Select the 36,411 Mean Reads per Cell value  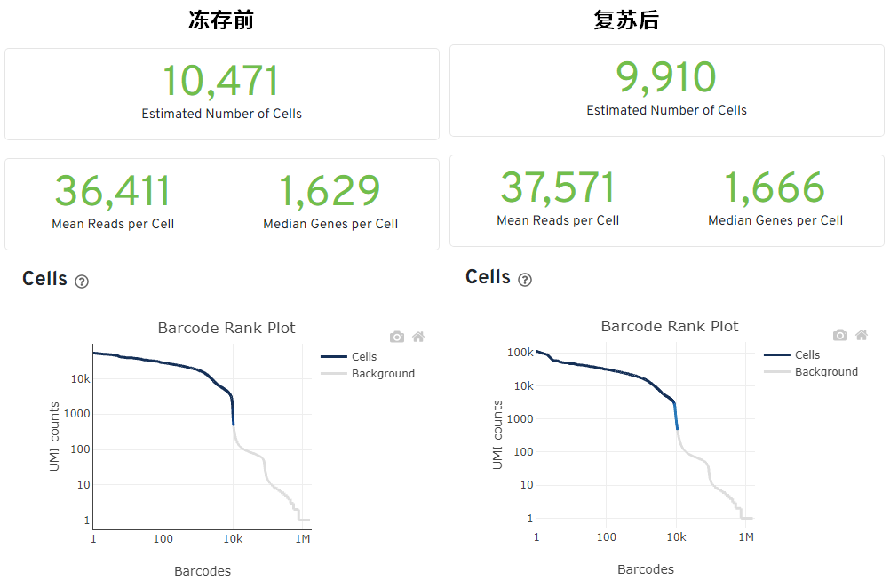(113, 192)
